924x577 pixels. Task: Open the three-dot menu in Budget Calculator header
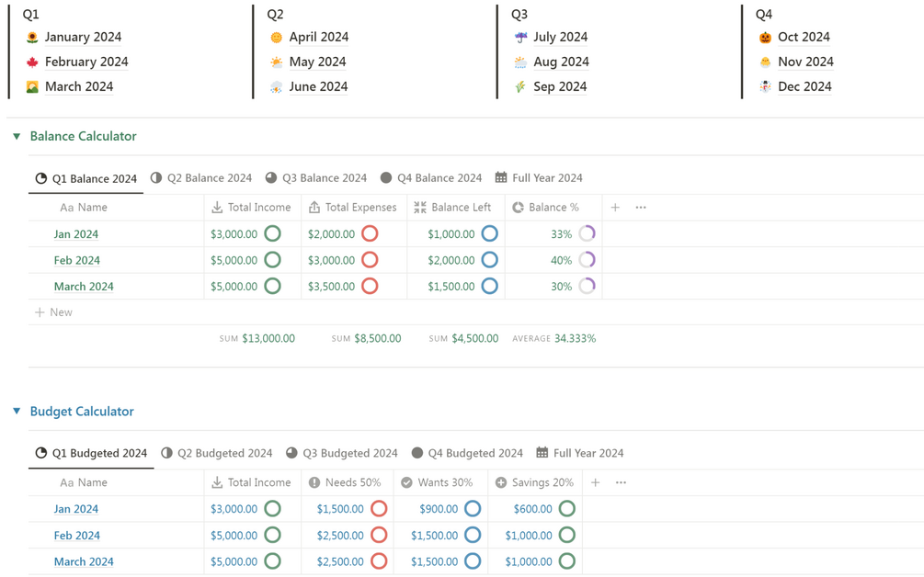coord(621,482)
